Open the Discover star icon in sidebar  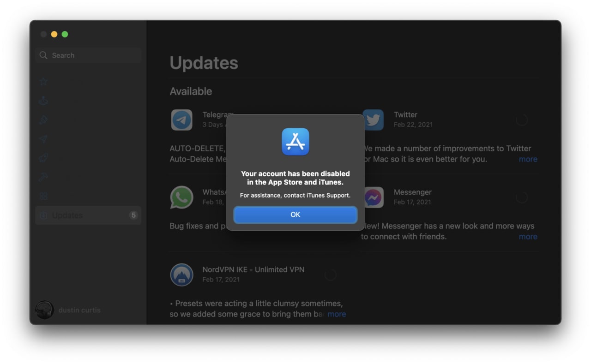(x=43, y=82)
